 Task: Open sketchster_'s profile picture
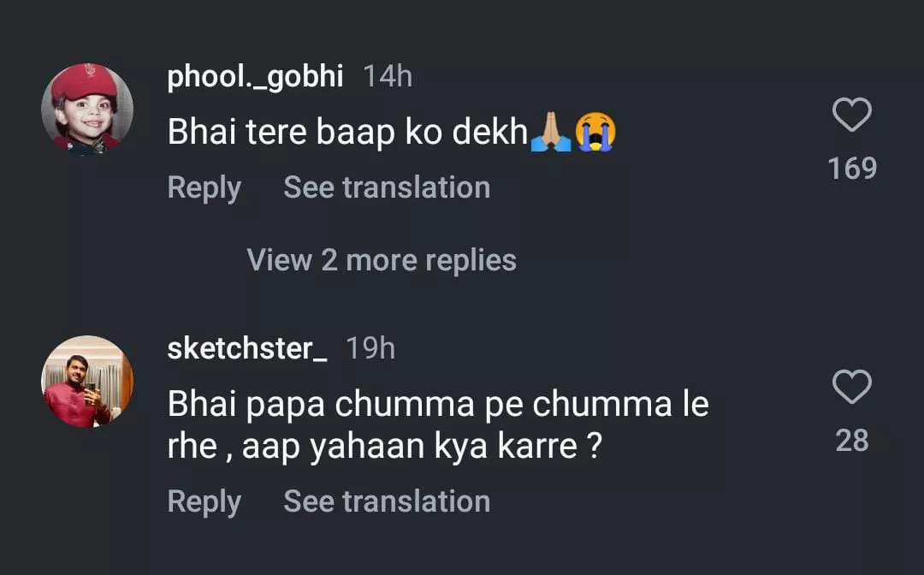[87, 381]
